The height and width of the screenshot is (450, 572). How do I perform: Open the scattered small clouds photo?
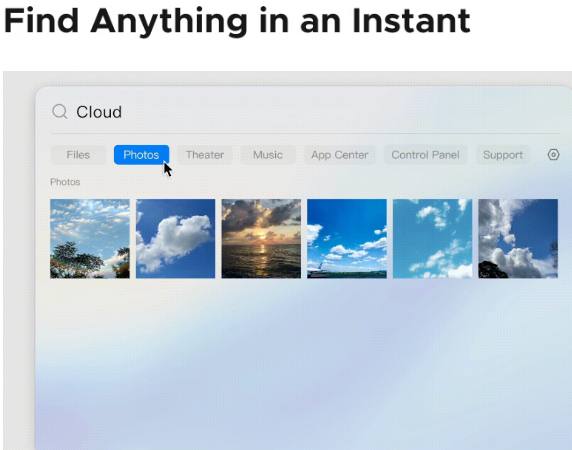click(432, 238)
